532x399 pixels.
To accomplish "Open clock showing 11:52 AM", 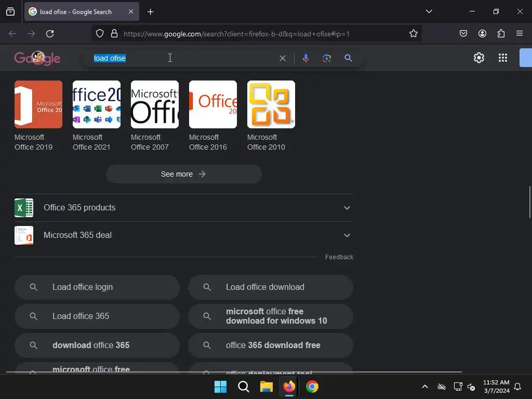I will (x=496, y=387).
